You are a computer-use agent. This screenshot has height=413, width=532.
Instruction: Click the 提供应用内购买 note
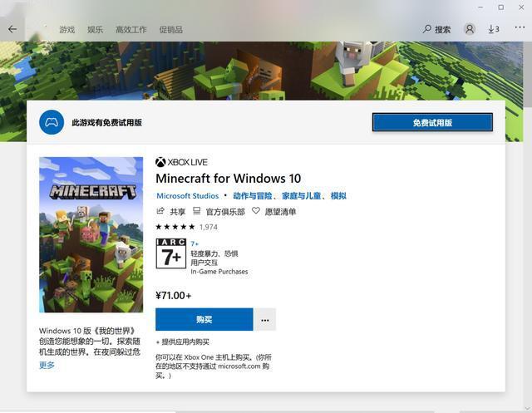(x=183, y=342)
